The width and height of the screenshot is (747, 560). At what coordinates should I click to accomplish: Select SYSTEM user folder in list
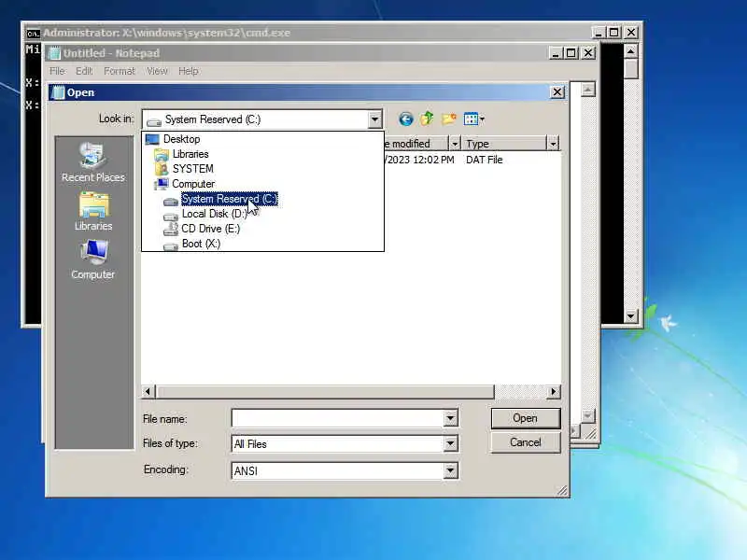click(x=193, y=169)
